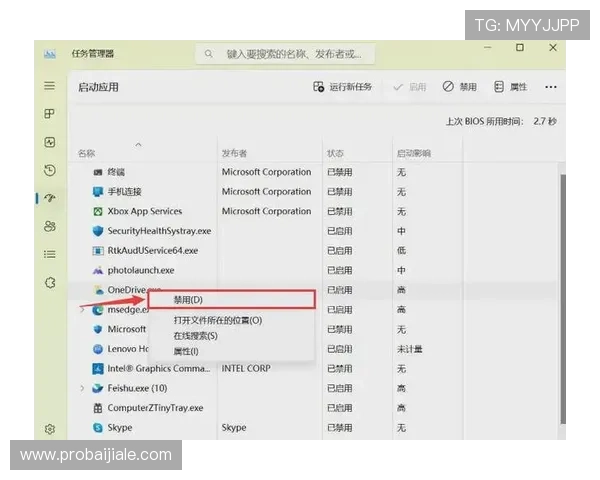Click the Task Manager search field
Image resolution: width=600 pixels, height=480 pixels.
285,54
